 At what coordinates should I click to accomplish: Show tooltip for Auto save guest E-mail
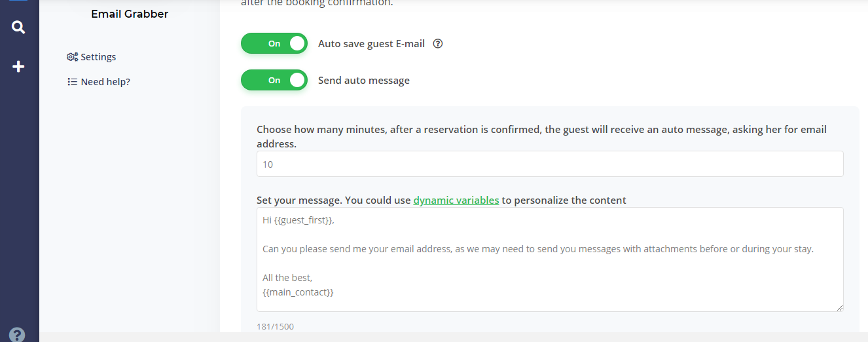(439, 44)
